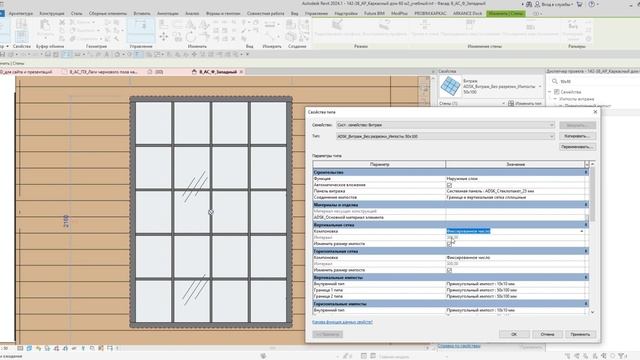Click the Копировать button
640x360 pixels.
(577, 136)
